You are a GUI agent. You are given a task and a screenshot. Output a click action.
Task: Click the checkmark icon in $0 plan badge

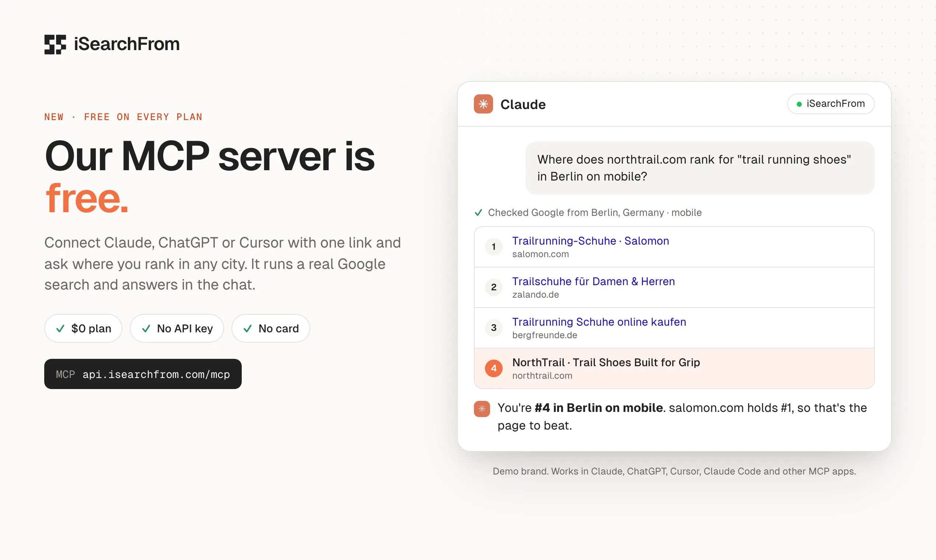(60, 329)
